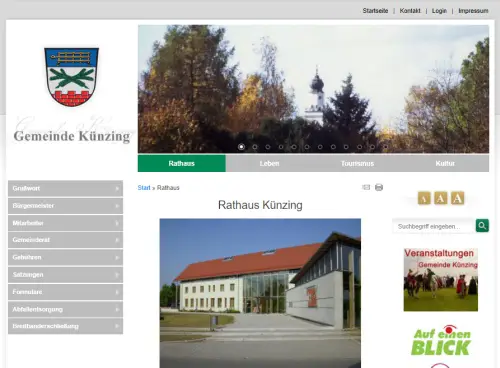
Task: Select the third slideshow indicator dot
Action: (x=268, y=147)
